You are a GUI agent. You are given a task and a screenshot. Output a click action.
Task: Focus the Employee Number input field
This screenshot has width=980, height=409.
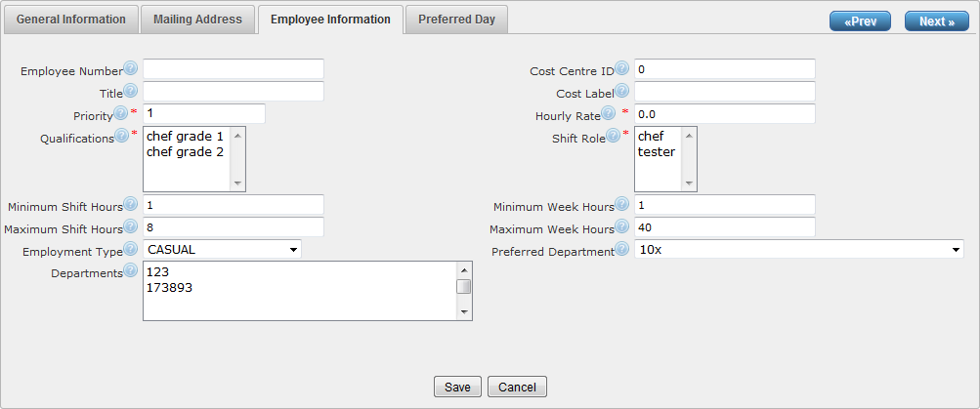234,69
